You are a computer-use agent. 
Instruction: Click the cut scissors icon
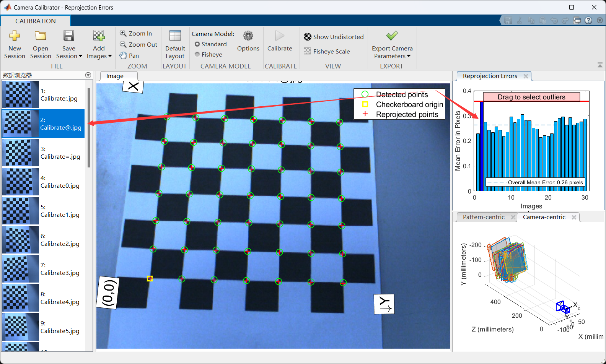click(x=520, y=21)
